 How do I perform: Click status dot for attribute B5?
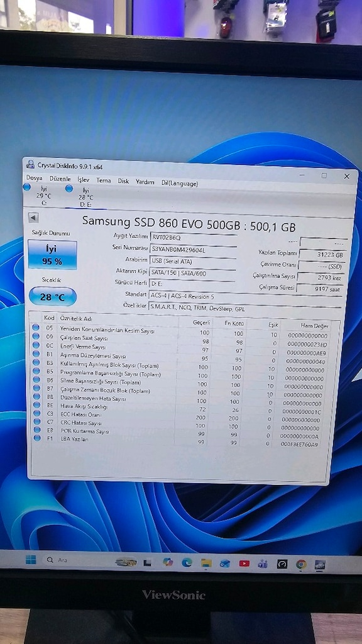point(36,371)
